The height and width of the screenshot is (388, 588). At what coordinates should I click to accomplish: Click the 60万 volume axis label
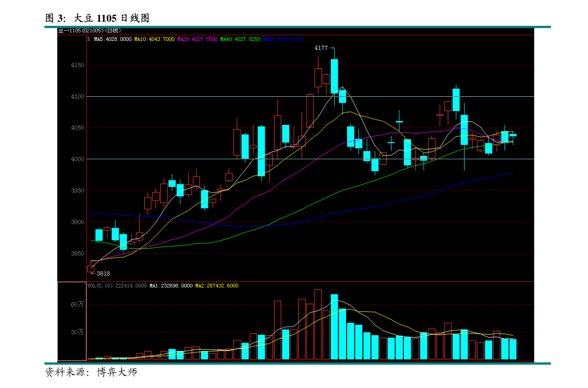coord(77,305)
